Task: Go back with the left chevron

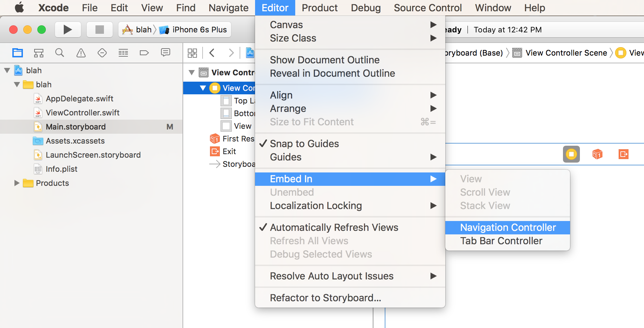Action: click(212, 53)
